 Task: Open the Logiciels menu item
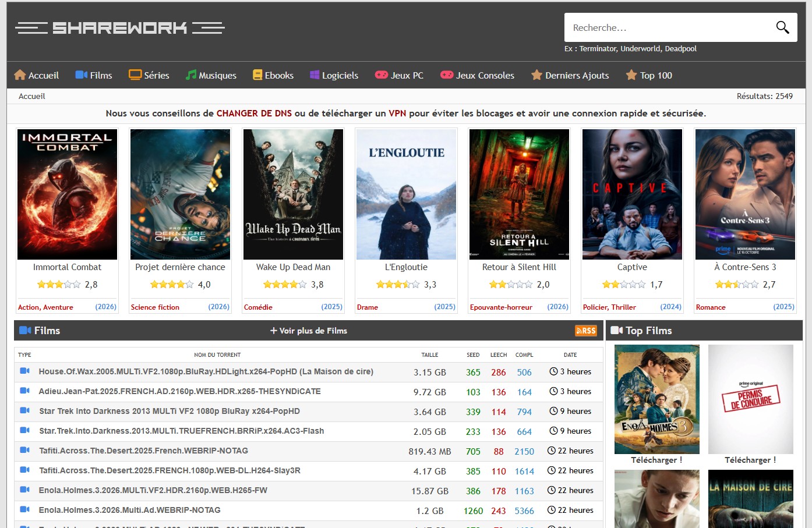[334, 75]
